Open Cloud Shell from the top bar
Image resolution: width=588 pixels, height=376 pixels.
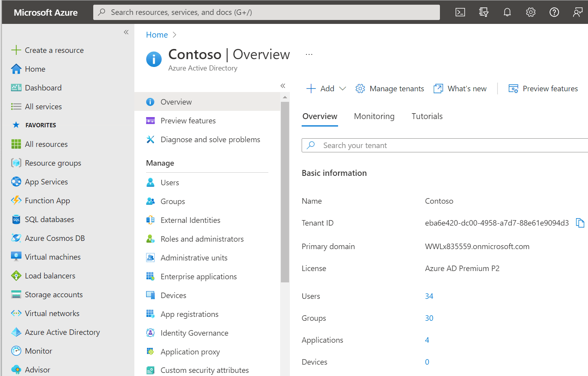coord(460,13)
